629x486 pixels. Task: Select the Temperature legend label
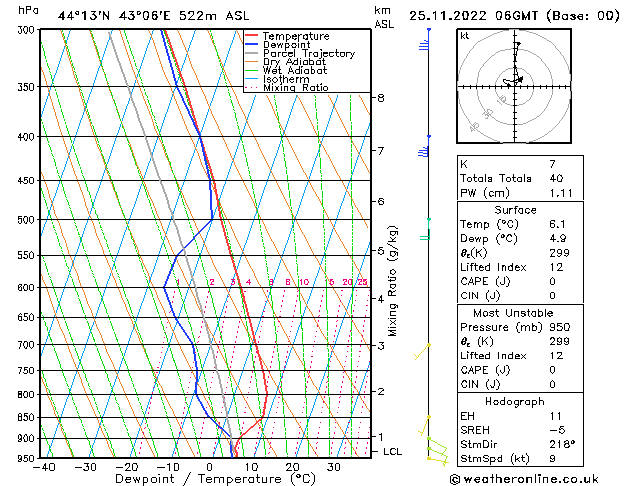pyautogui.click(x=296, y=36)
